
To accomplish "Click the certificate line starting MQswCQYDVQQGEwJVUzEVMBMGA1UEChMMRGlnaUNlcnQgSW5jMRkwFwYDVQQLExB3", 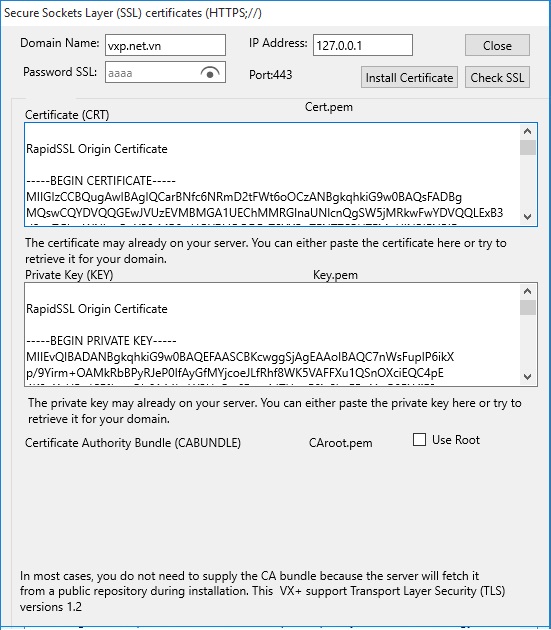I will coord(264,213).
